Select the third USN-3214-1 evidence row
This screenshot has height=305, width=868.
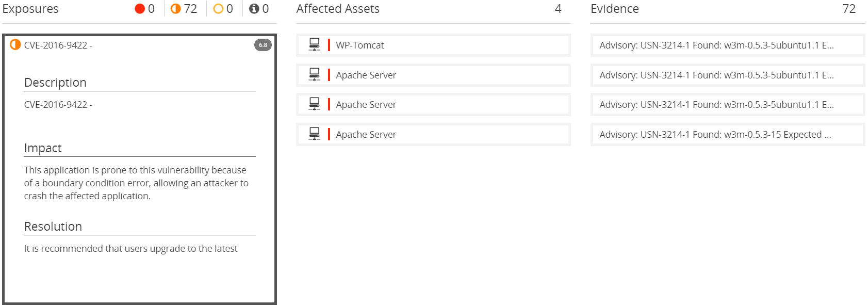[x=728, y=104]
